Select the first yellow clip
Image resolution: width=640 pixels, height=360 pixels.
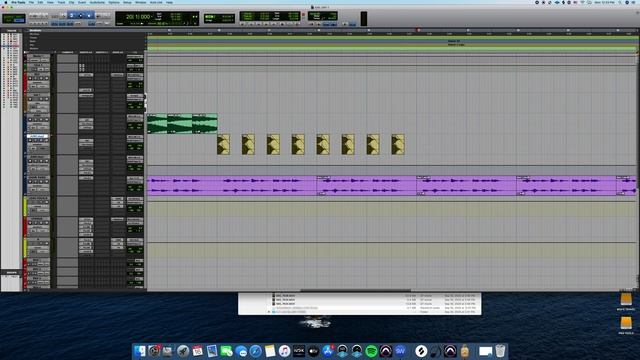(x=223, y=144)
